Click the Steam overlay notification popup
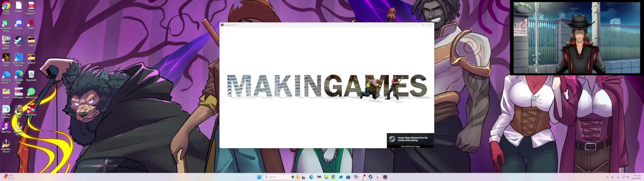 point(410,141)
